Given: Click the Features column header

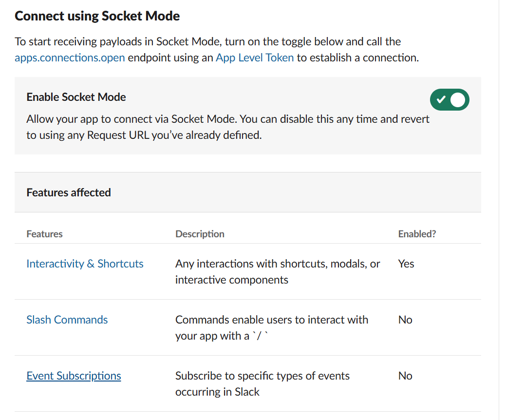Looking at the screenshot, I should click(x=44, y=234).
